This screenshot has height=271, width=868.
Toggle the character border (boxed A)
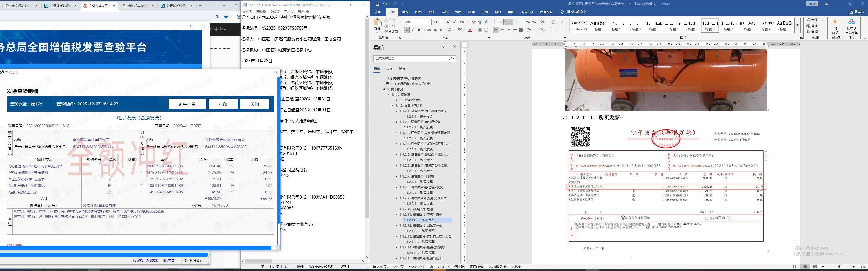click(x=486, y=22)
